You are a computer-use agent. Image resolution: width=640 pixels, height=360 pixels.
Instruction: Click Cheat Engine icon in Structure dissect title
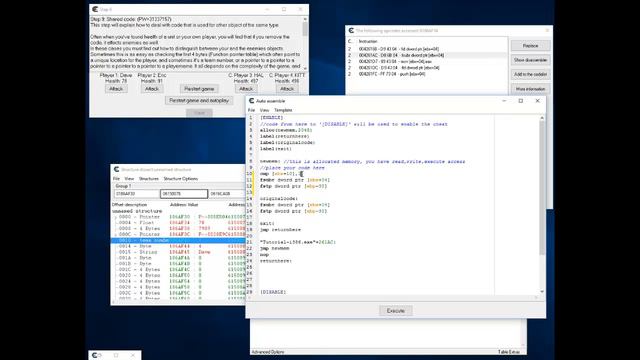click(116, 169)
